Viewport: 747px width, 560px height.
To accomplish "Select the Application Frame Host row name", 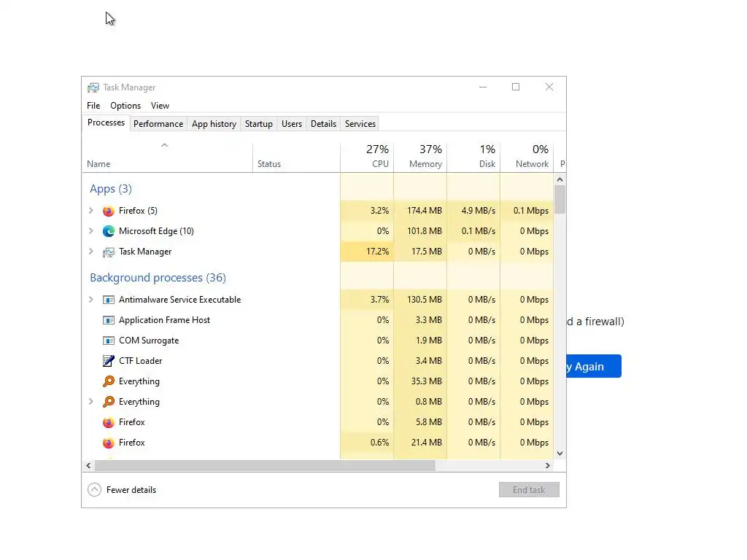I will click(164, 321).
